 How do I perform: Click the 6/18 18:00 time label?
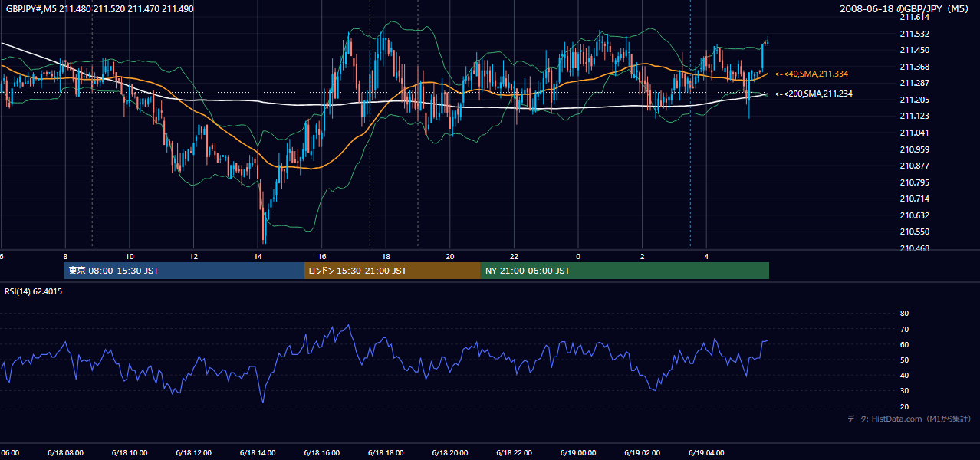coord(385,453)
